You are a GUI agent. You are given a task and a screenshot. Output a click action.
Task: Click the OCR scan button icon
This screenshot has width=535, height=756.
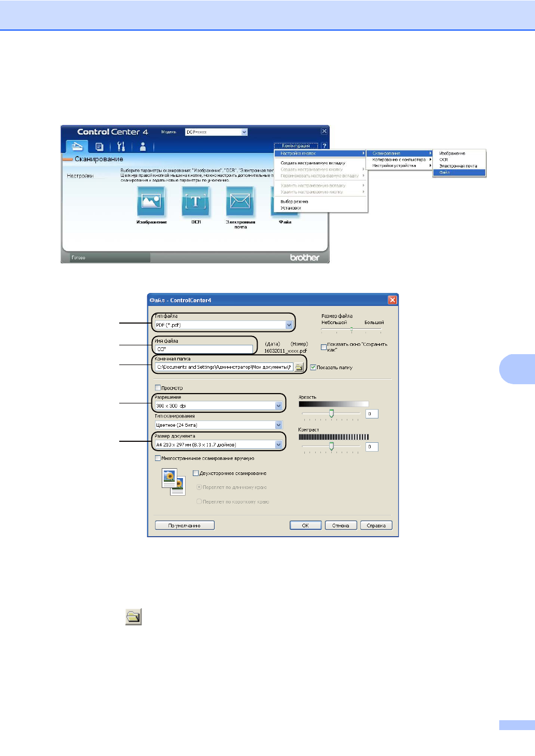point(196,201)
